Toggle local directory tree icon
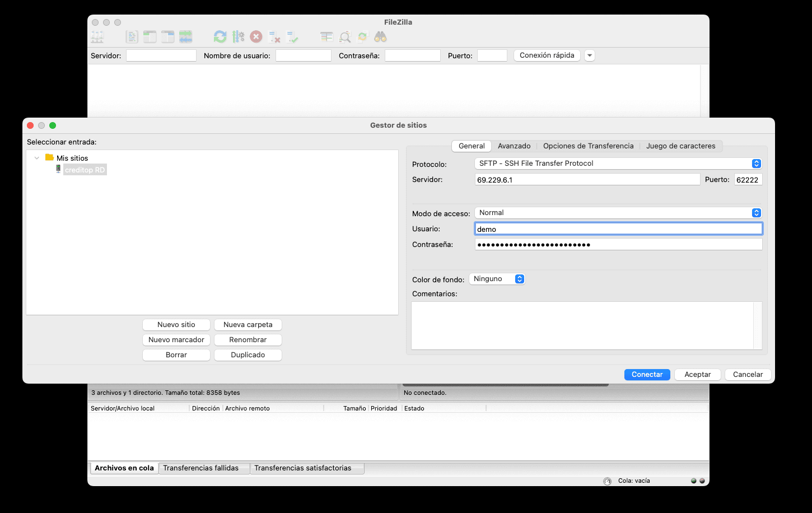Viewport: 812px width, 513px height. 150,37
